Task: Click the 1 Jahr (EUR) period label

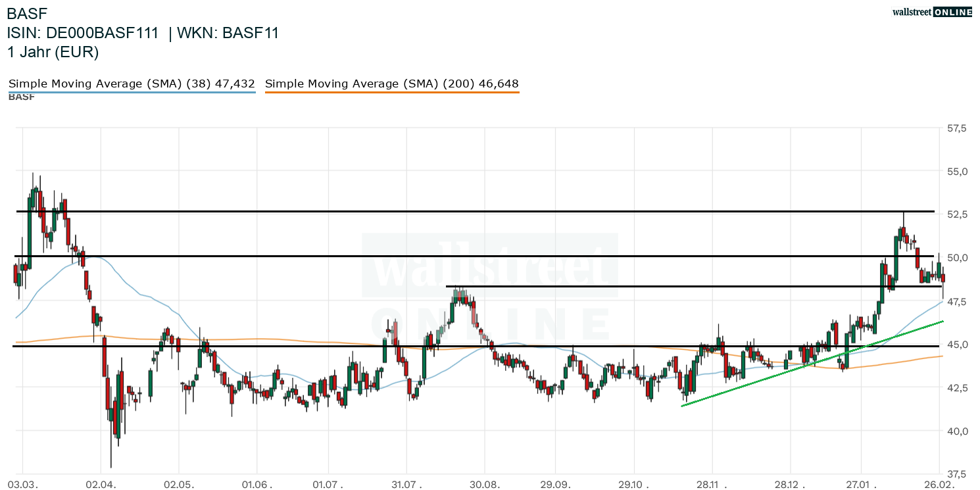Action: pyautogui.click(x=53, y=53)
